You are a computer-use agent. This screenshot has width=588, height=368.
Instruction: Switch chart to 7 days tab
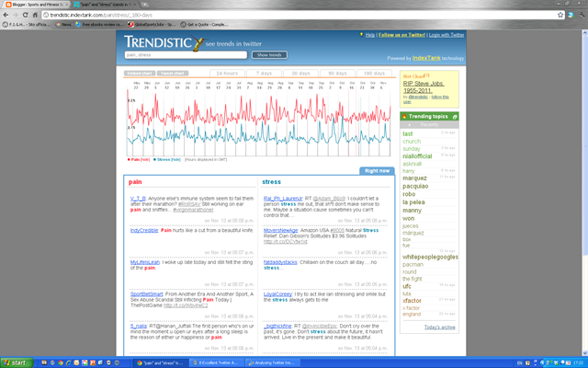point(264,74)
